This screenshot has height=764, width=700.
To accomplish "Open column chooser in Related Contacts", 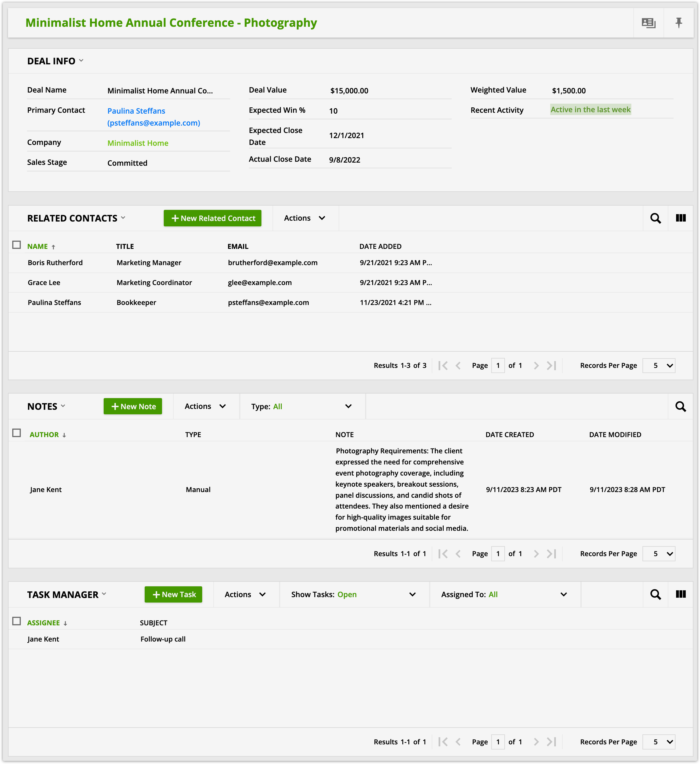I will click(680, 218).
